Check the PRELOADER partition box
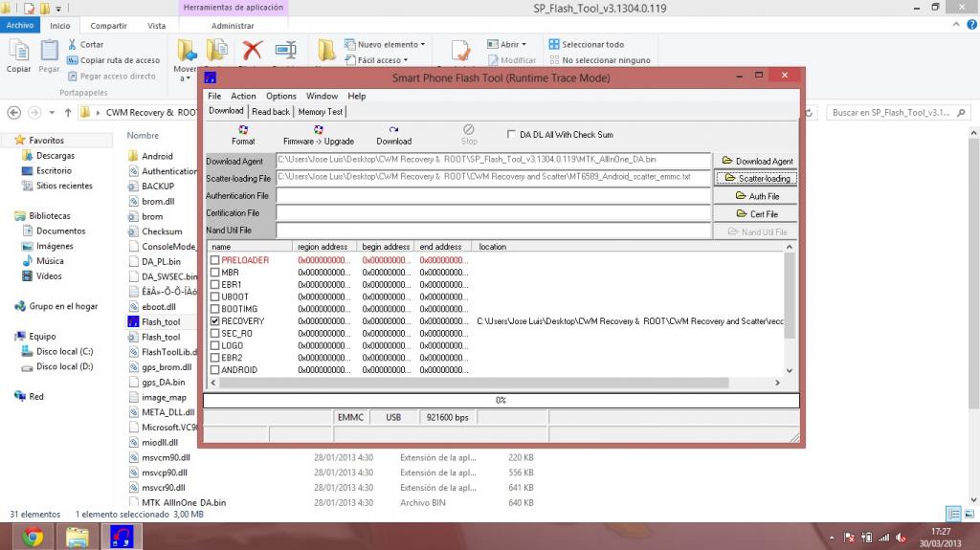This screenshot has width=980, height=550. click(215, 260)
